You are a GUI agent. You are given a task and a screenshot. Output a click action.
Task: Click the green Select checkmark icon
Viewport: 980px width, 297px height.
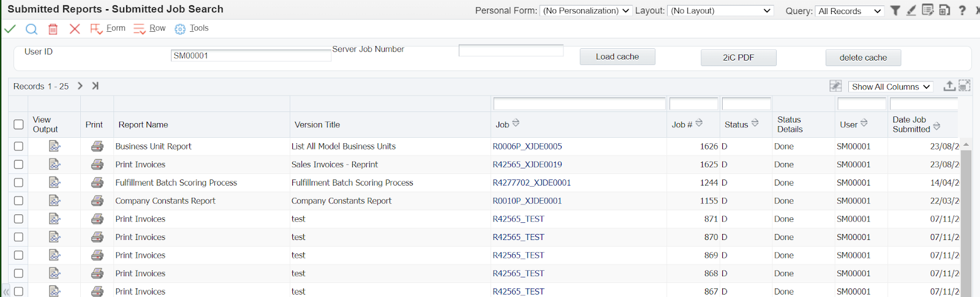coord(10,29)
